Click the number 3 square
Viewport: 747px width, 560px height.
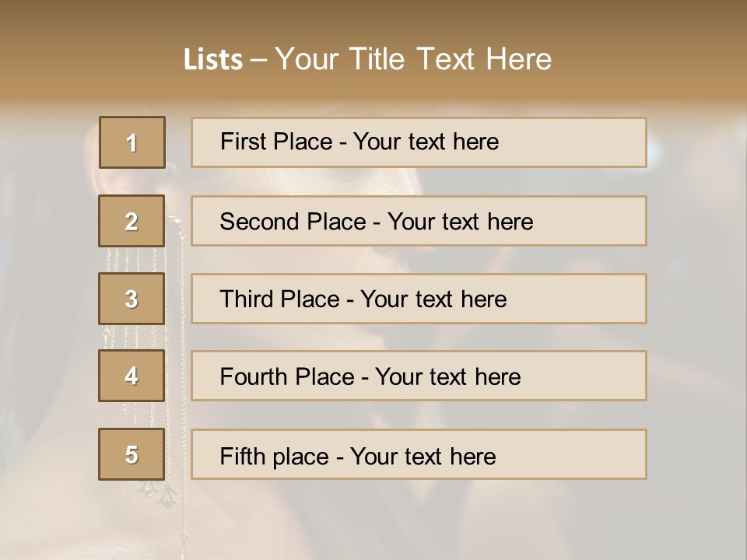tap(132, 299)
